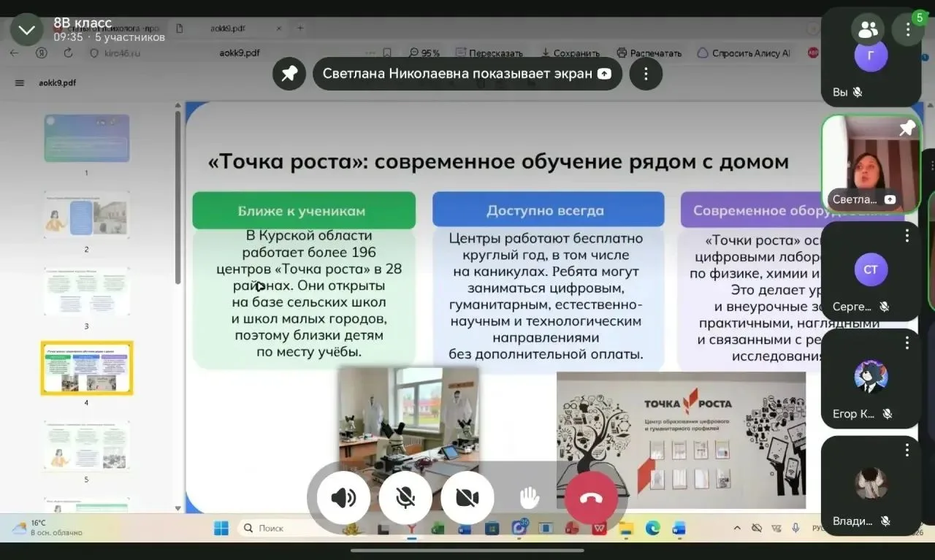
Task: Show hidden system tray icons
Action: point(736,528)
